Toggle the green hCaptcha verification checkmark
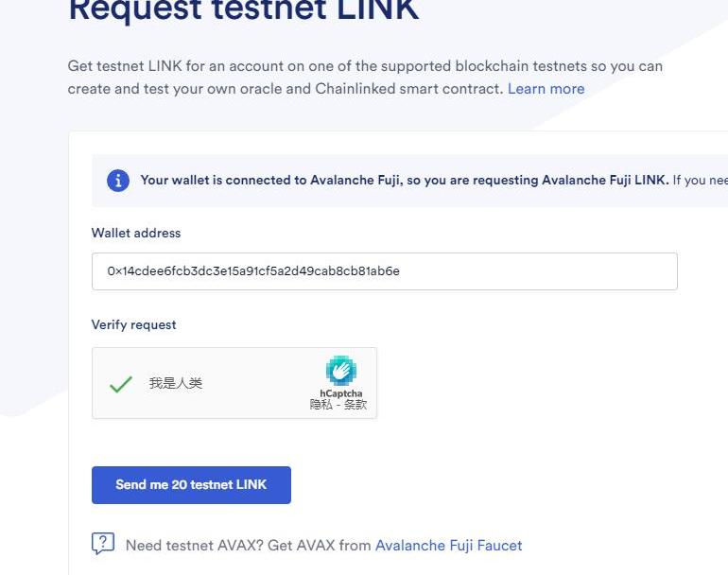This screenshot has height=575, width=728. point(120,384)
